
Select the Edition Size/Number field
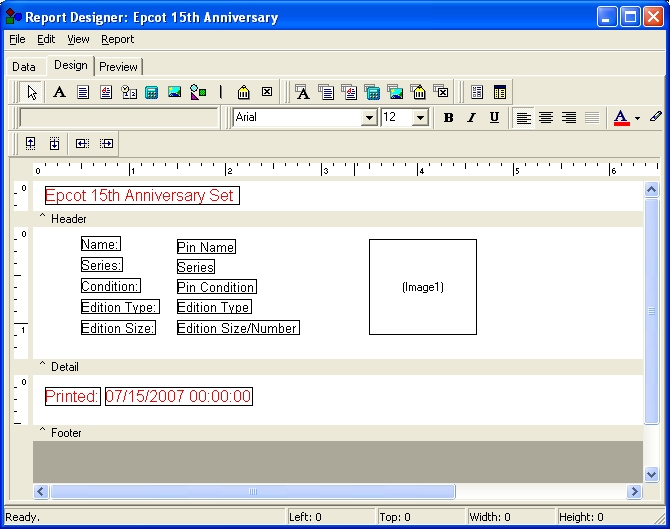pyautogui.click(x=238, y=328)
